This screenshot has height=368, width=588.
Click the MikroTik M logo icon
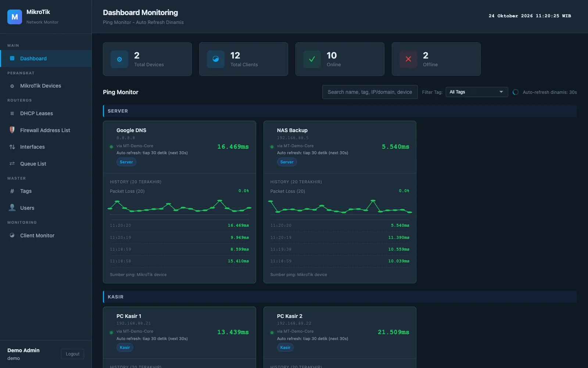point(15,17)
